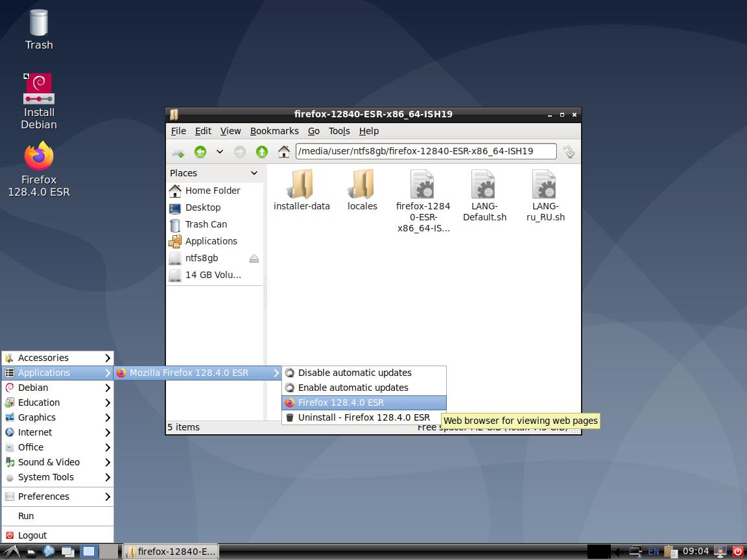Image resolution: width=747 pixels, height=560 pixels.
Task: Launch Firefox 128.4.0 ESR from submenu
Action: (364, 402)
